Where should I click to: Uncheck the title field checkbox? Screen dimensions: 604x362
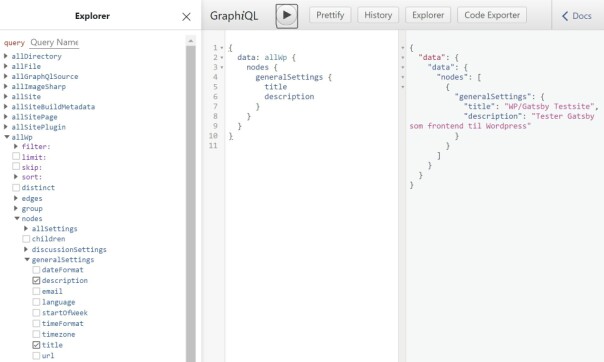pos(36,345)
